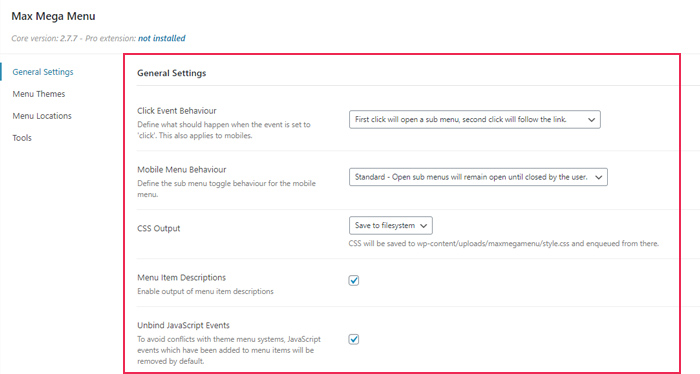Click the 'Mobile Menu Behaviour' label
Image resolution: width=700 pixels, height=374 pixels.
182,170
